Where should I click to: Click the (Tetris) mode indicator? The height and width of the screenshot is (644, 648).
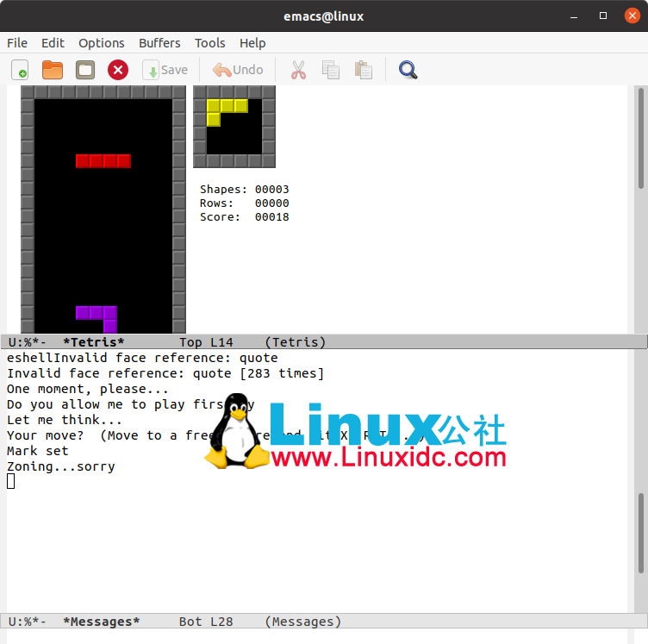pyautogui.click(x=295, y=342)
